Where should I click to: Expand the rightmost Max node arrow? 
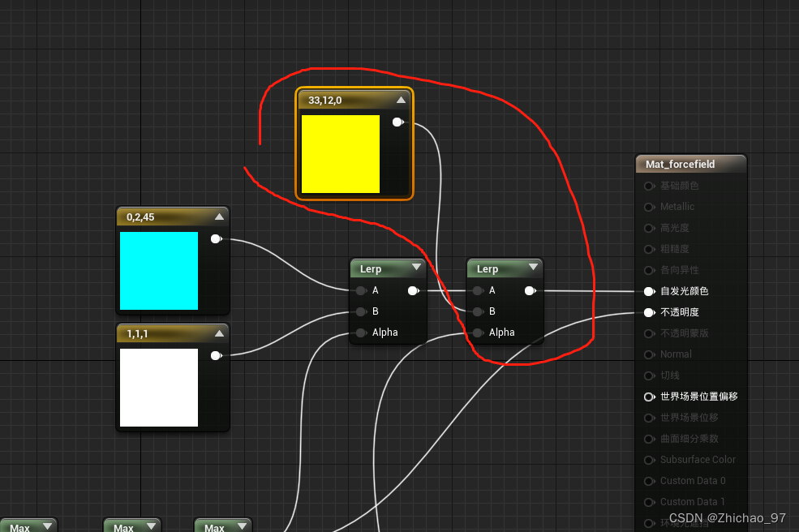pos(242,526)
